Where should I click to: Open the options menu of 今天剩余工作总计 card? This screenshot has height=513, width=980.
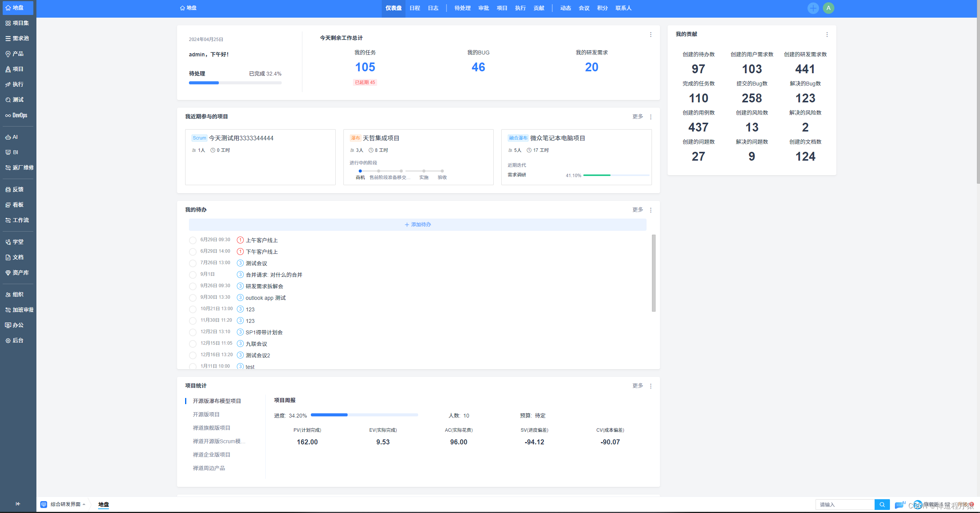click(x=650, y=35)
